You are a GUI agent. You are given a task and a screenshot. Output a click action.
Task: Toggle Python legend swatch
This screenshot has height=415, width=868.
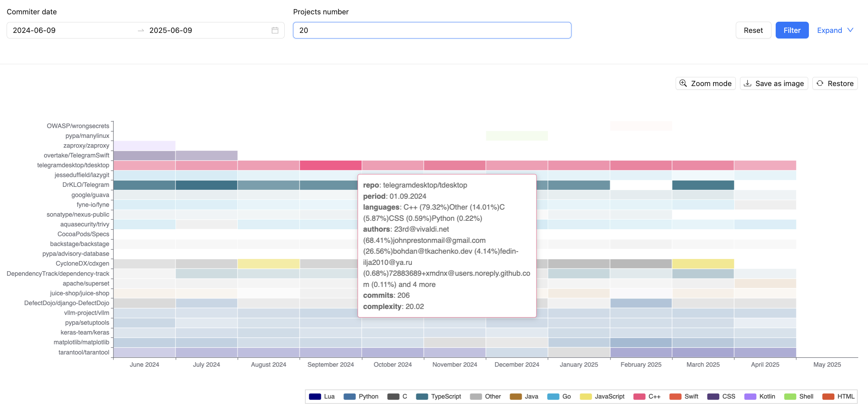tap(350, 396)
